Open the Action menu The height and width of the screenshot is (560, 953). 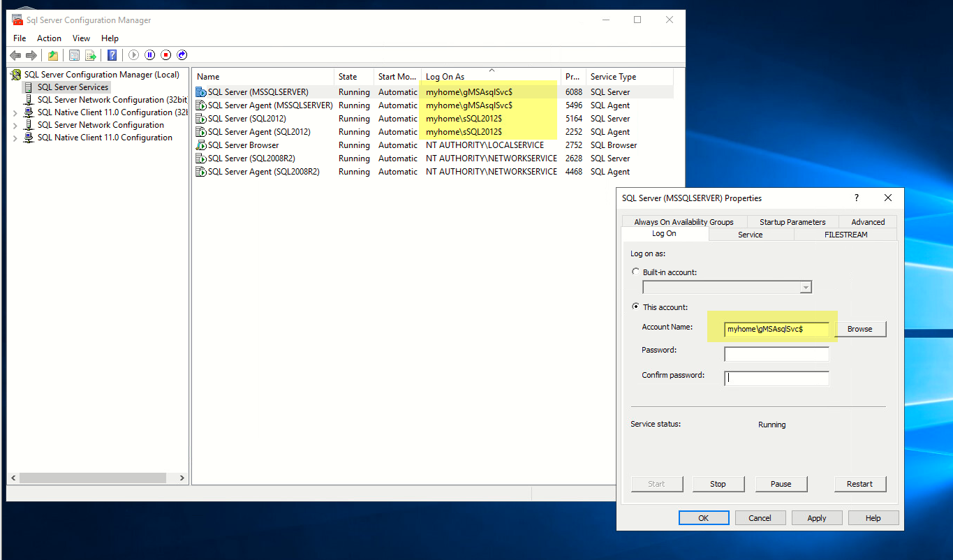point(49,38)
